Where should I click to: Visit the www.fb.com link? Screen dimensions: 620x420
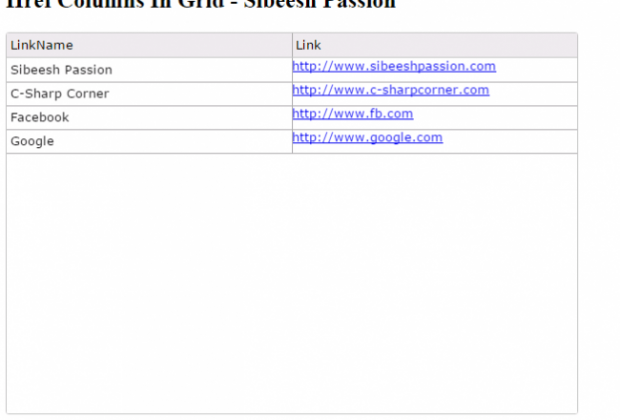pyautogui.click(x=352, y=114)
